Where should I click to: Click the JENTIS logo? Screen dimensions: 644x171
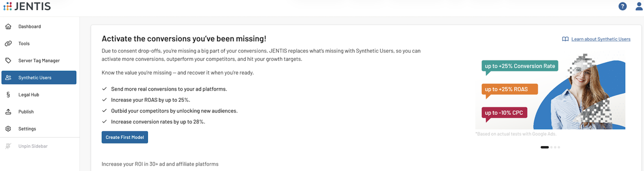click(x=27, y=6)
